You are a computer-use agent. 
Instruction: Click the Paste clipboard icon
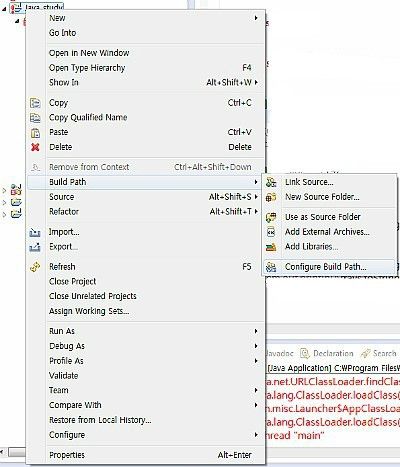35,133
